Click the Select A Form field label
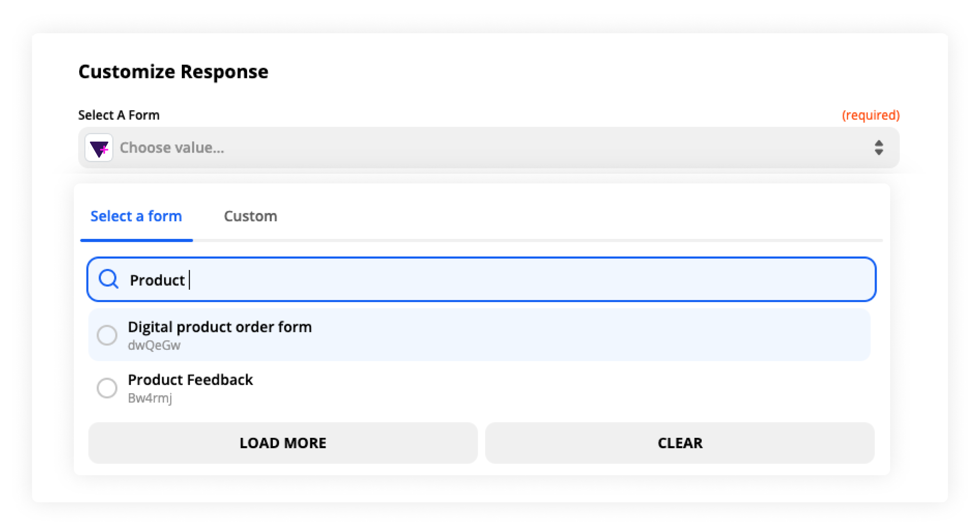This screenshot has height=522, width=980. (119, 115)
